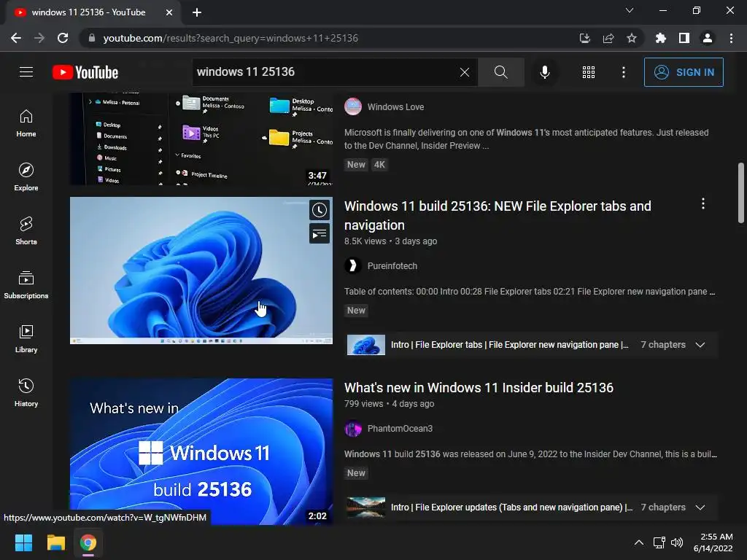Image resolution: width=747 pixels, height=560 pixels.
Task: Click the Windows 11 bloom video thumbnail
Action: pyautogui.click(x=201, y=270)
